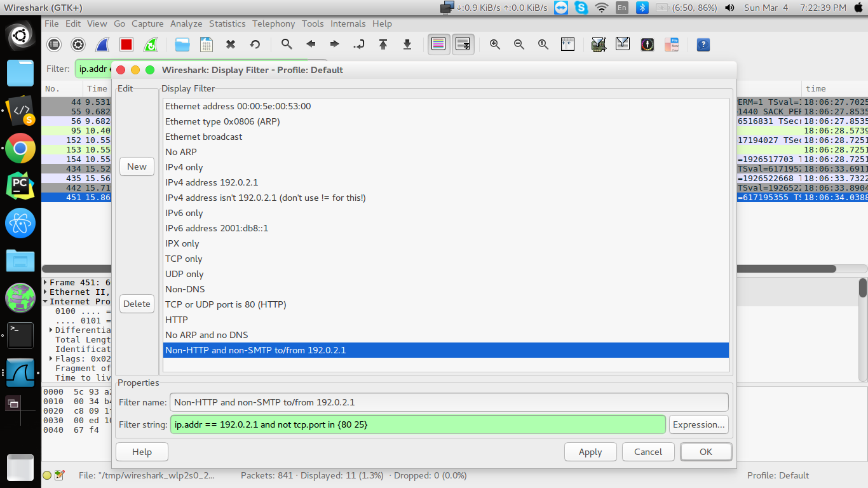This screenshot has width=868, height=488.
Task: Click the Filter name input field
Action: [x=449, y=402]
